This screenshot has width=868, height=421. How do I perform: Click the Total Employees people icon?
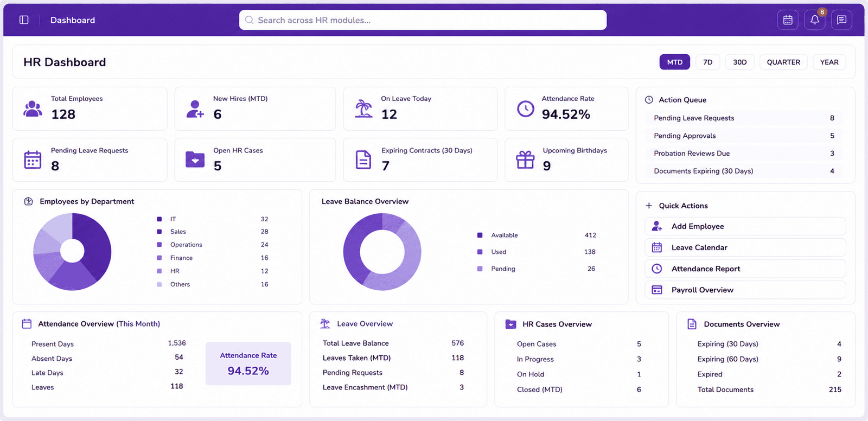33,109
